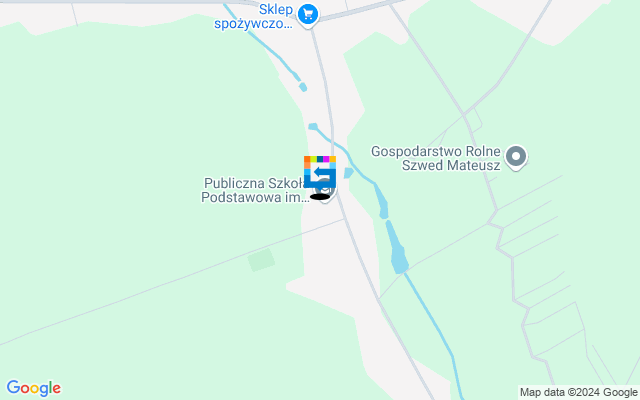
Task: Click the small trapezoid pond beside the marker
Action: point(349,173)
